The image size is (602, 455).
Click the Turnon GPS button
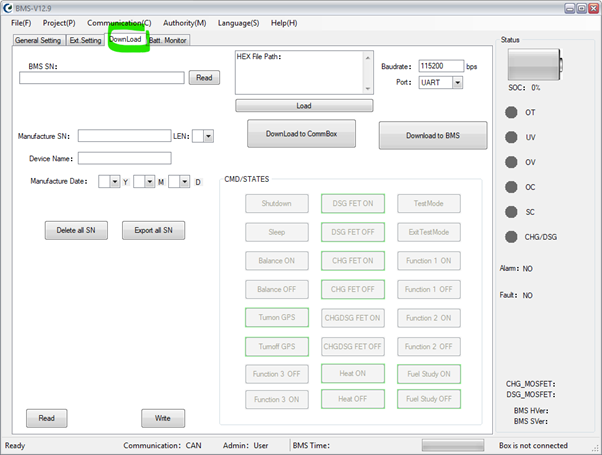point(277,317)
